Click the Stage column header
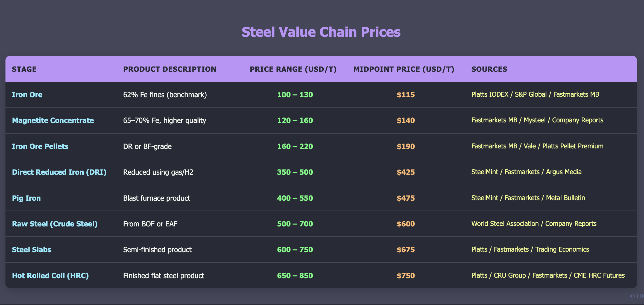This screenshot has width=644, height=305. pyautogui.click(x=24, y=69)
